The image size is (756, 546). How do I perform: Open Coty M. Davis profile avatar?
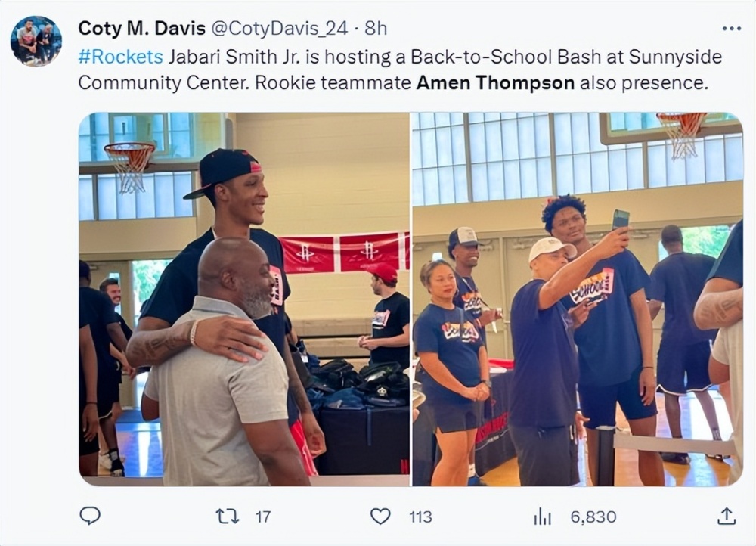pos(36,41)
